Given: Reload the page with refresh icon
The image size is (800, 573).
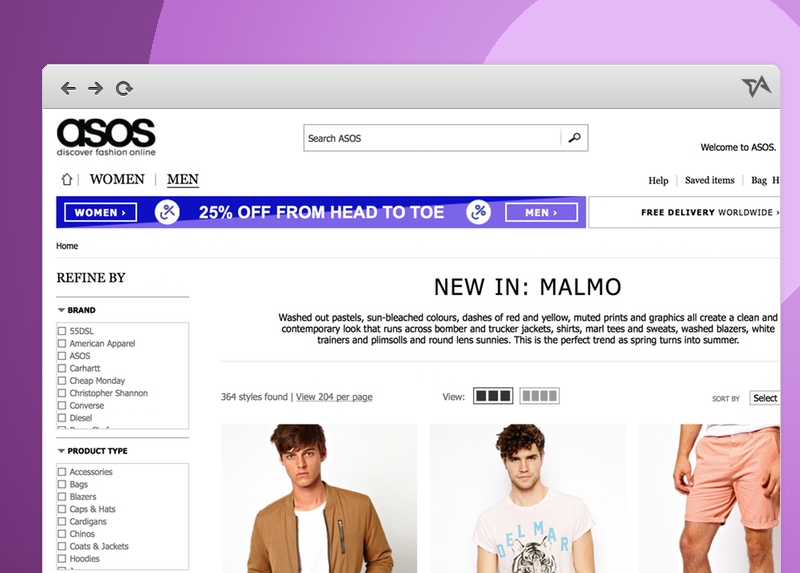Looking at the screenshot, I should click(x=124, y=89).
